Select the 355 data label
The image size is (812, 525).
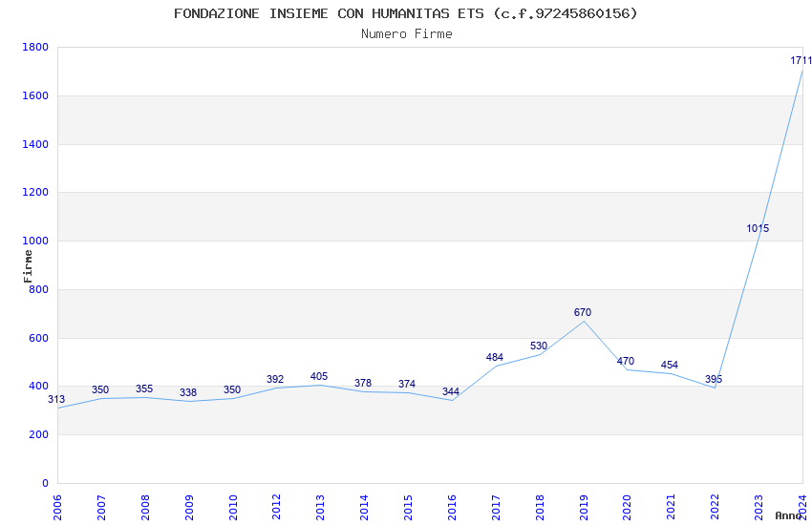(144, 388)
